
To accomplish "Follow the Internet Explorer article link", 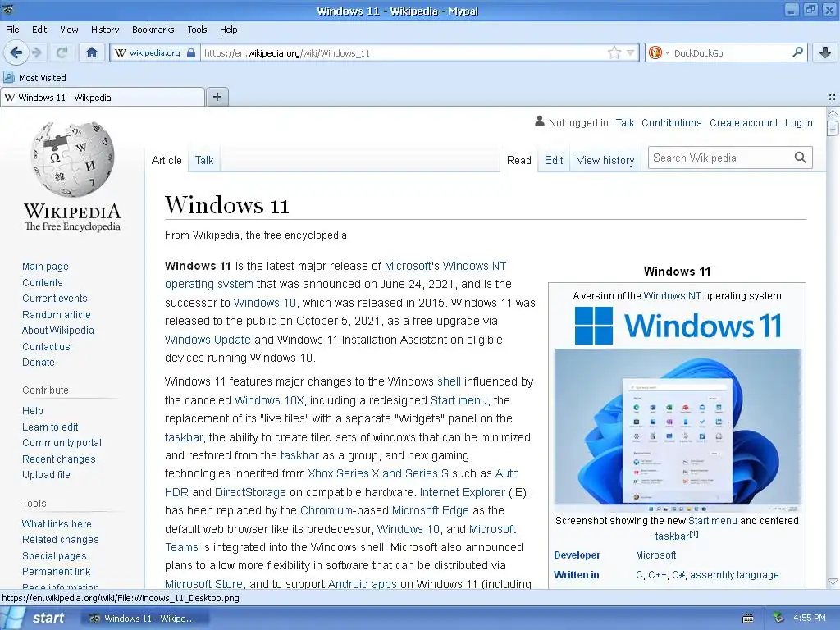I will 462,492.
